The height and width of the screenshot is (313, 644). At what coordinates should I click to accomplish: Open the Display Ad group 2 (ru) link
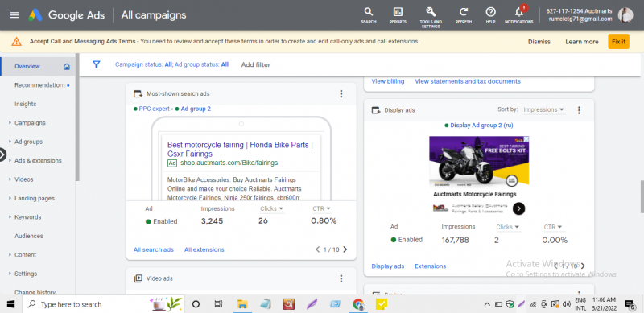(x=481, y=126)
